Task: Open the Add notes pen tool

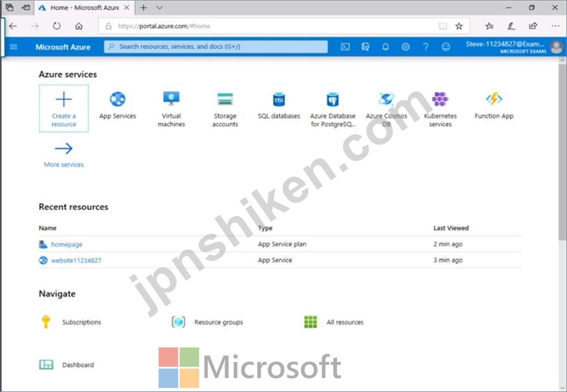Action: click(x=511, y=26)
